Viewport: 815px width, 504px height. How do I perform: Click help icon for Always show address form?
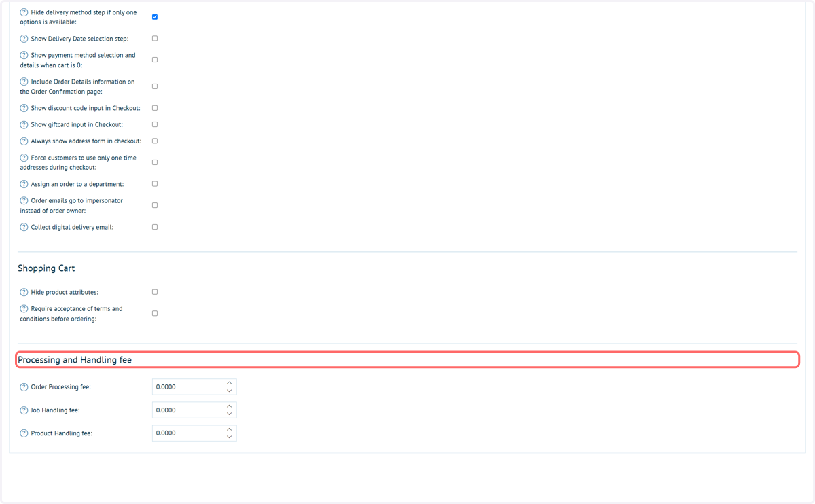pos(24,141)
